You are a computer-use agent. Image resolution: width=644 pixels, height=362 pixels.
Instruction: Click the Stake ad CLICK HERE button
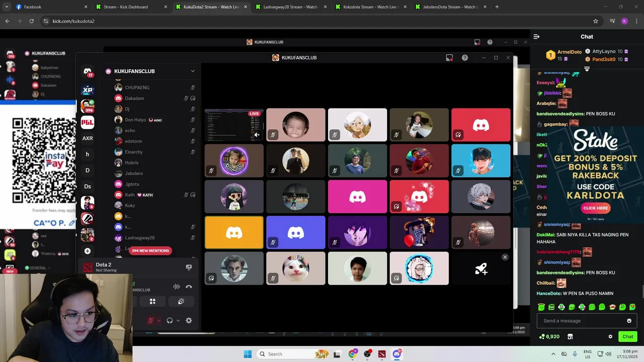coord(596,208)
